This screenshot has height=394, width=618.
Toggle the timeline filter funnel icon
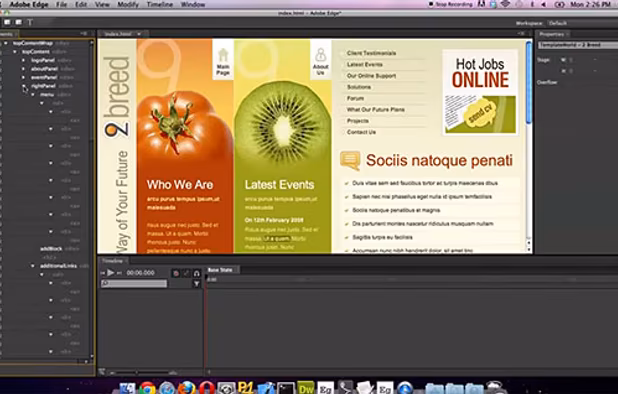point(196,284)
